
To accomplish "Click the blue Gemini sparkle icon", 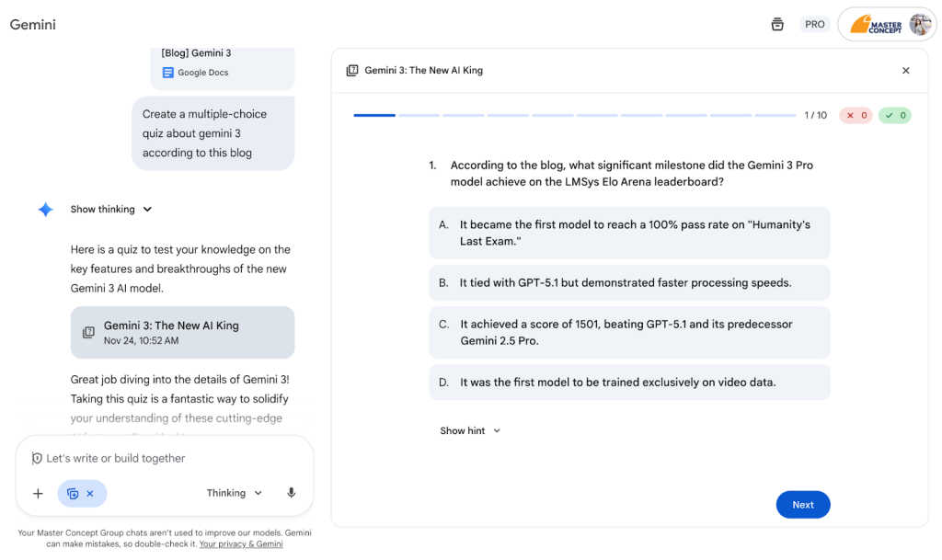I will [46, 210].
